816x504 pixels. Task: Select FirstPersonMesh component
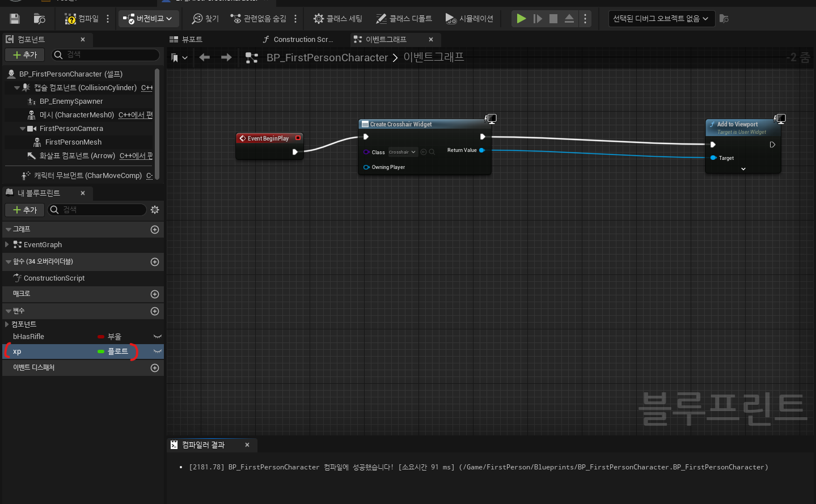(73, 142)
